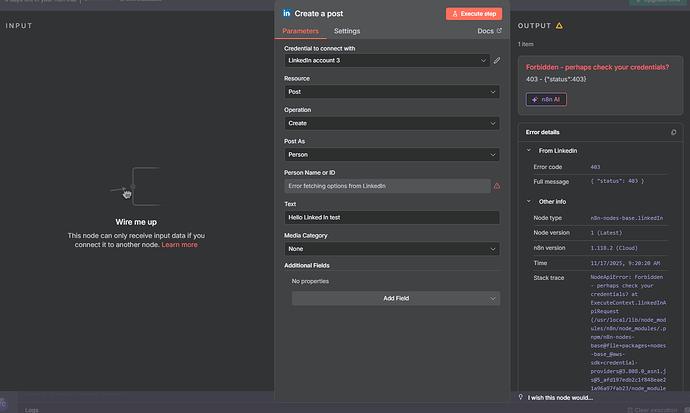
Task: Click the LinkedIn logo in node header
Action: 288,13
